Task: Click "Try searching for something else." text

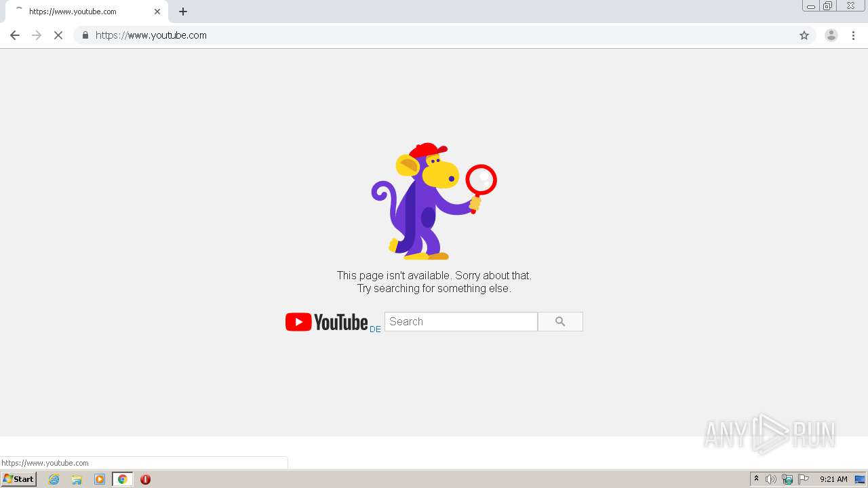Action: coord(434,288)
